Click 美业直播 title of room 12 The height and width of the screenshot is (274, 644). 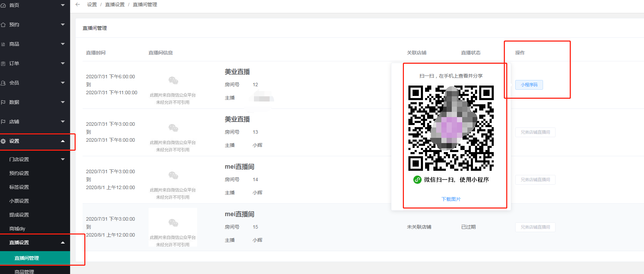pos(237,72)
